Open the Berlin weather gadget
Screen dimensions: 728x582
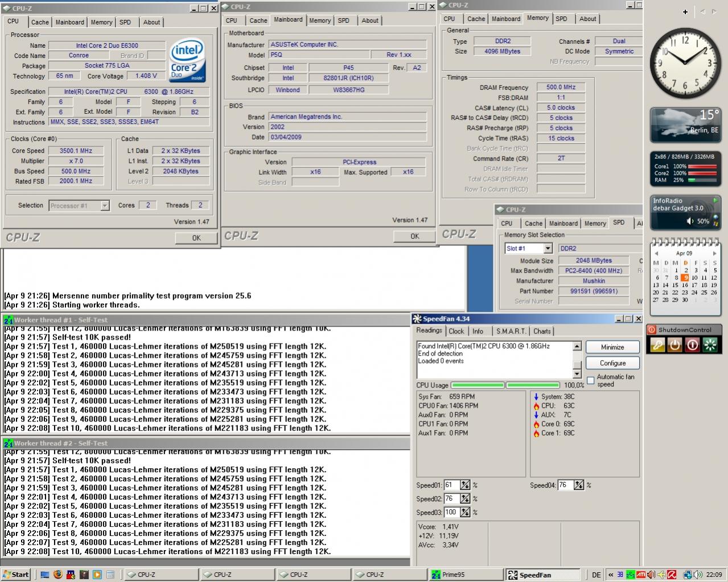coord(685,125)
